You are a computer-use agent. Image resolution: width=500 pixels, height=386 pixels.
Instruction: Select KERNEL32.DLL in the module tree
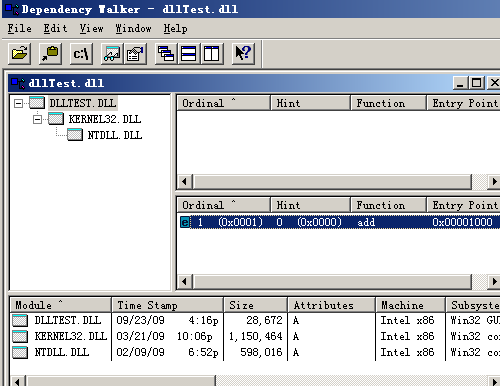[105, 119]
